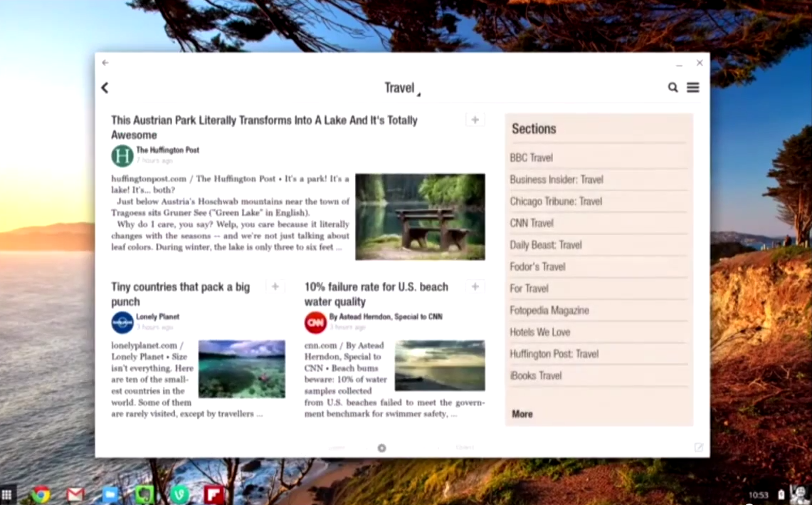Click the cloudy beach photo thumbnail
Image resolution: width=812 pixels, height=505 pixels.
(441, 365)
